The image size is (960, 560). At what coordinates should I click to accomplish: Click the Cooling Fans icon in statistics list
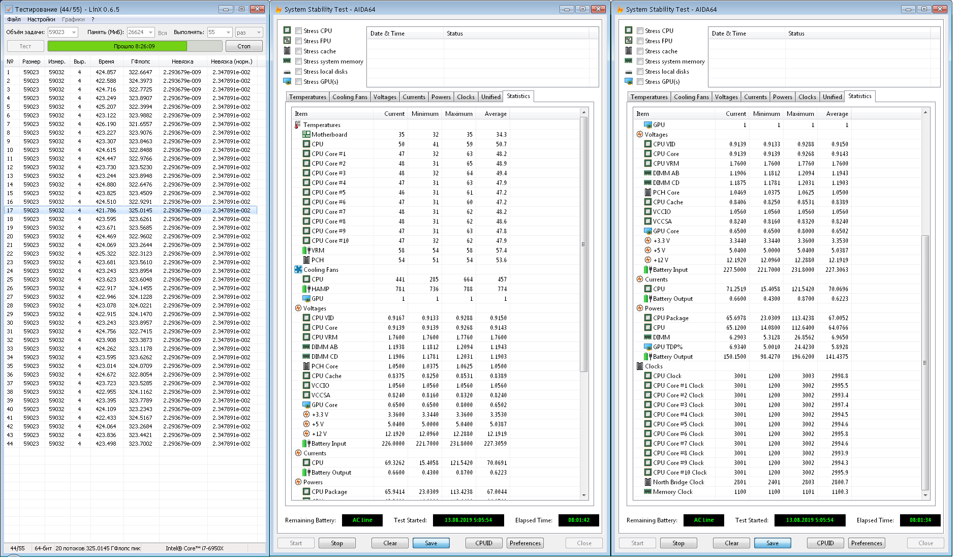point(298,270)
